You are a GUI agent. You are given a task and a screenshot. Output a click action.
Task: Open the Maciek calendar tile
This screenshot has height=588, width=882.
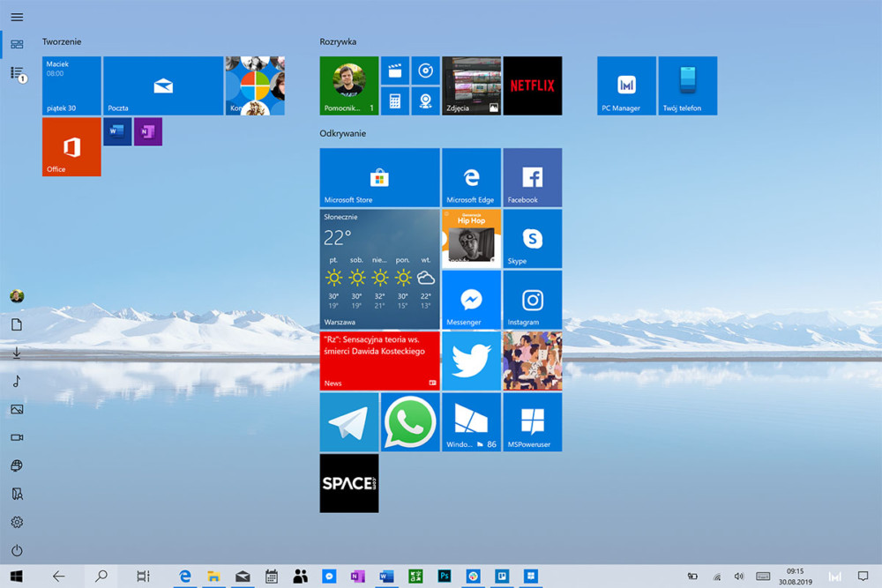click(71, 86)
